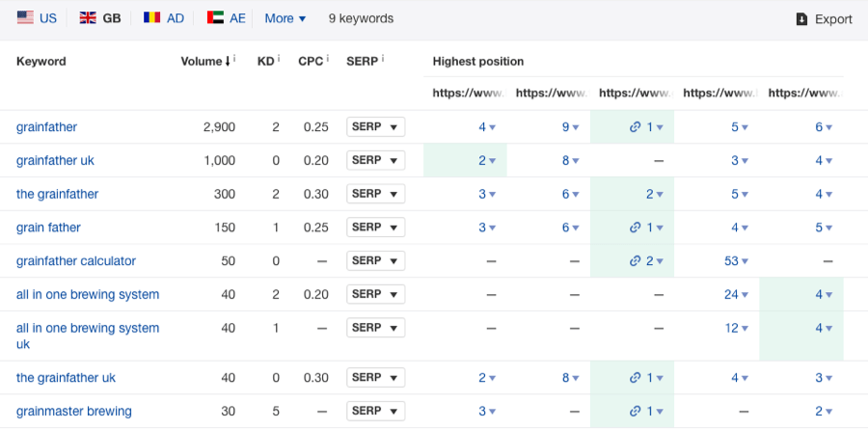The image size is (868, 429).
Task: Click the Export download icon
Action: coord(801,19)
